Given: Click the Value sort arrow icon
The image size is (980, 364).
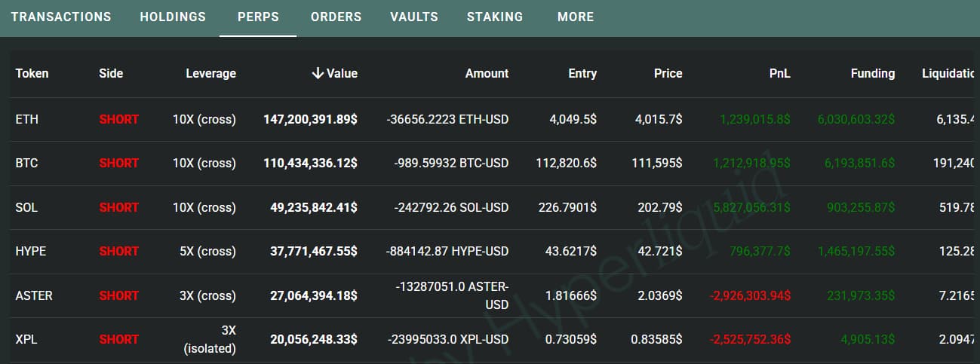Looking at the screenshot, I should [318, 73].
